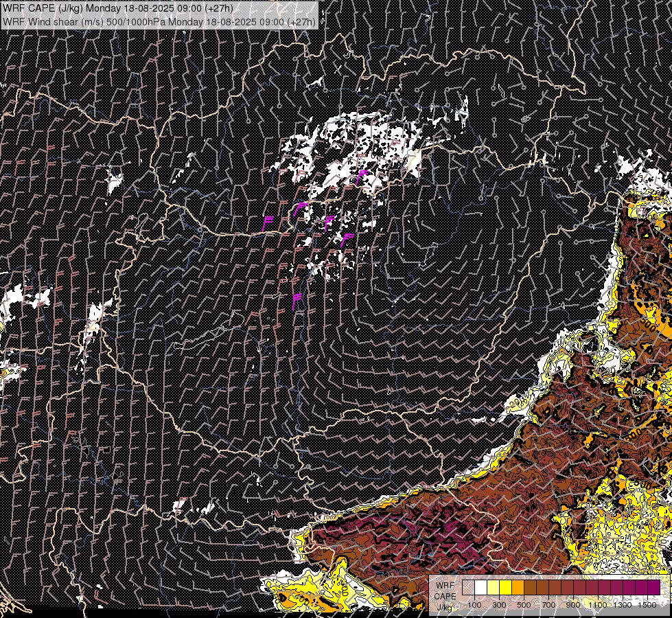This screenshot has width=672, height=618.
Task: Click the legend label '700'
Action: coord(548,605)
